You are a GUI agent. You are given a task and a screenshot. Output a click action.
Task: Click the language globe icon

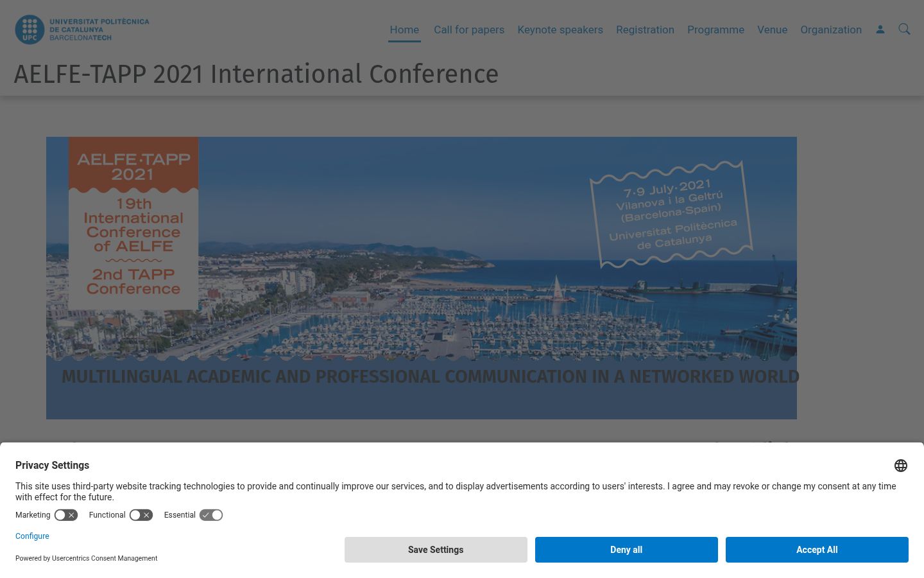901,466
